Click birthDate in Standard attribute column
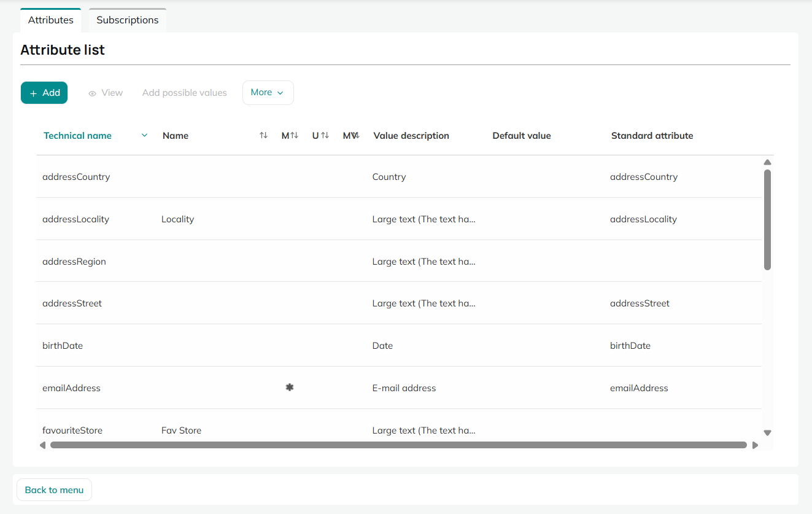812x514 pixels. pos(630,346)
